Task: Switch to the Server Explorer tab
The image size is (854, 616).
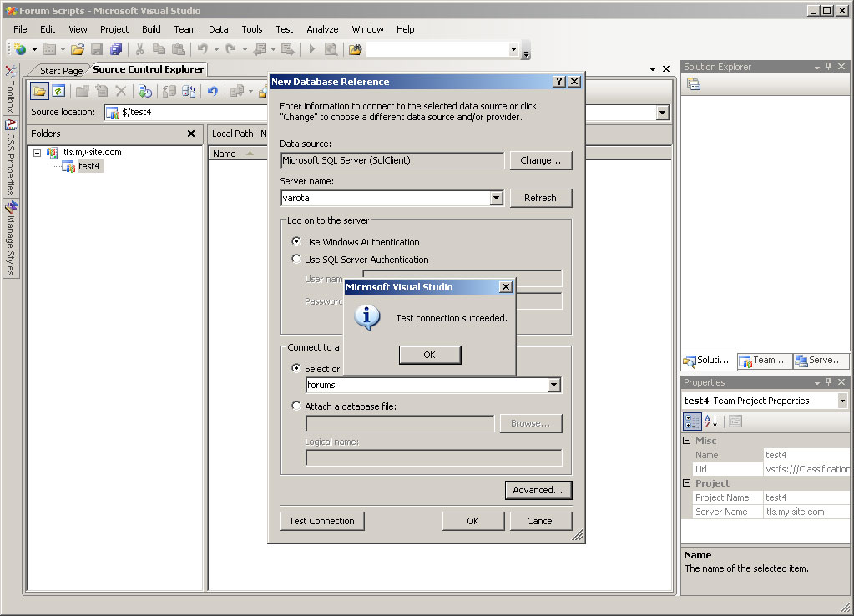Action: click(820, 361)
